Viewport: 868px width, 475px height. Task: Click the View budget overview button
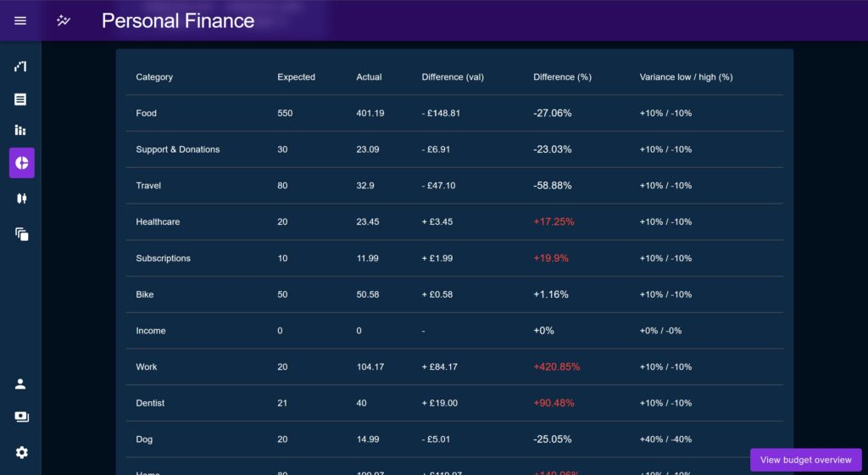pyautogui.click(x=805, y=460)
